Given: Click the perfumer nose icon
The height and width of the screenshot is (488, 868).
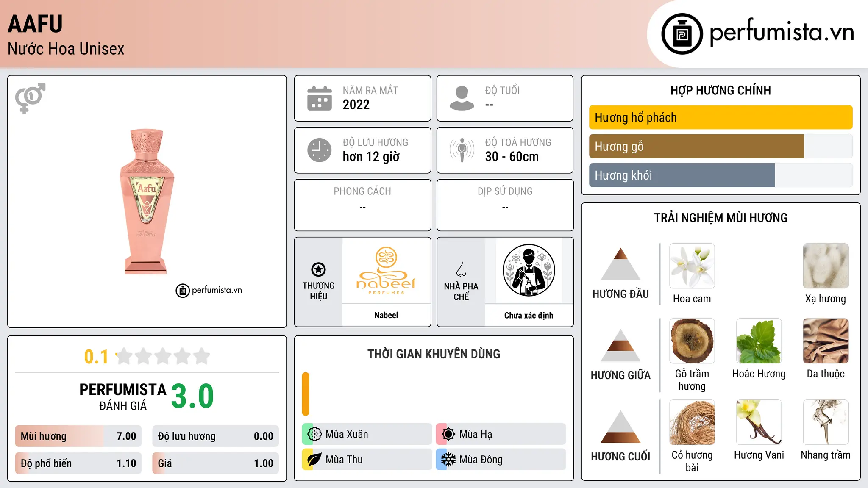Looking at the screenshot, I should [461, 269].
